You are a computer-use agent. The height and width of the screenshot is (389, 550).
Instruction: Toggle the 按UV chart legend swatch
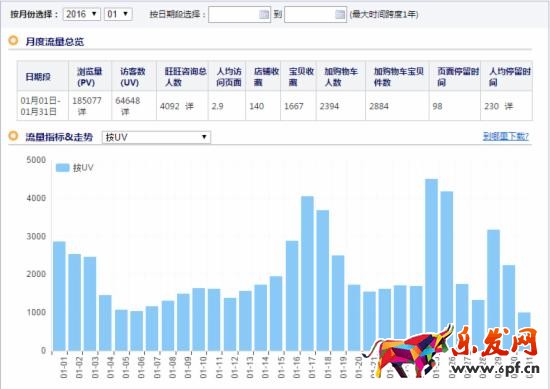[62, 168]
